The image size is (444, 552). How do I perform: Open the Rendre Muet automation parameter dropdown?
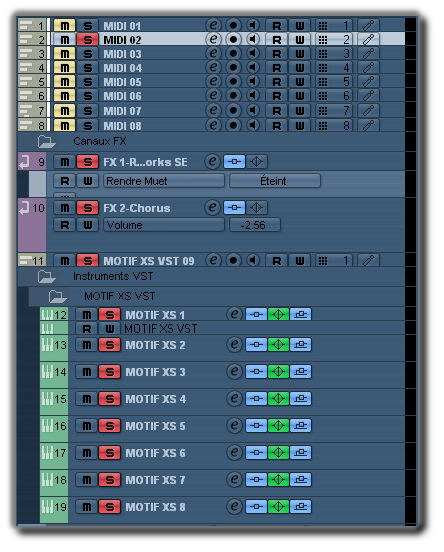point(164,181)
